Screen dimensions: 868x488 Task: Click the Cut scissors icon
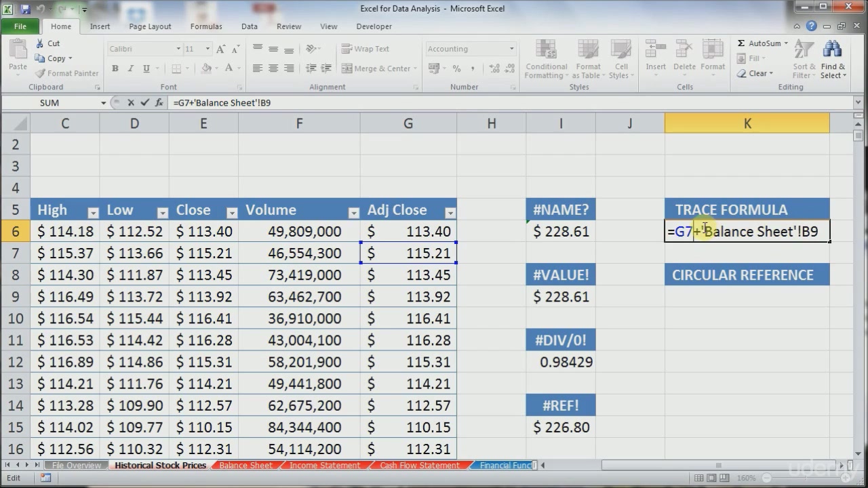(39, 43)
